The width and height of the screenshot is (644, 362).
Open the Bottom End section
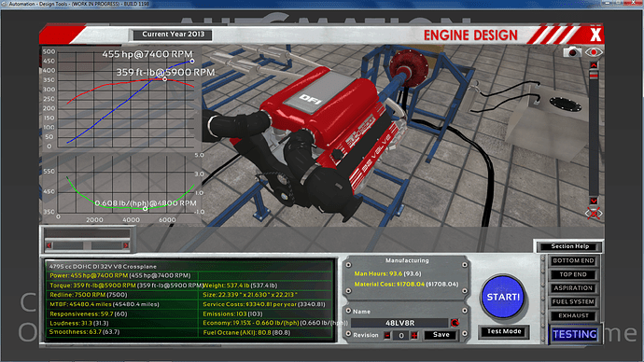(573, 260)
